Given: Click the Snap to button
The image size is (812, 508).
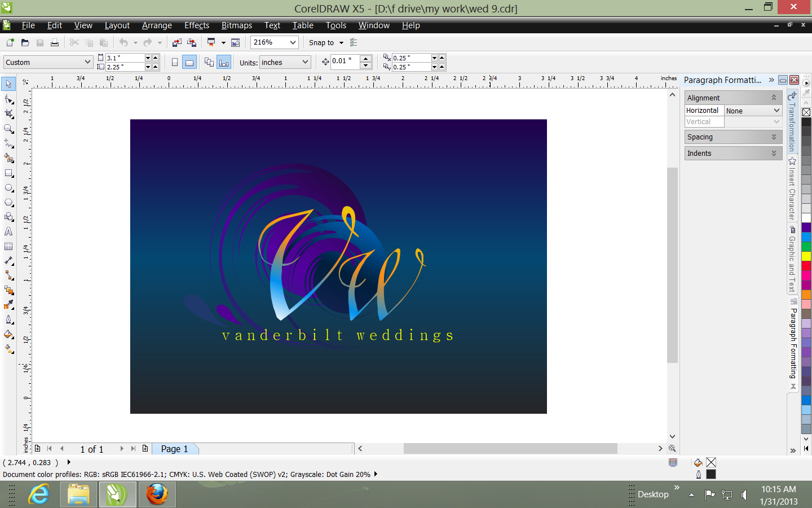Looking at the screenshot, I should click(321, 42).
